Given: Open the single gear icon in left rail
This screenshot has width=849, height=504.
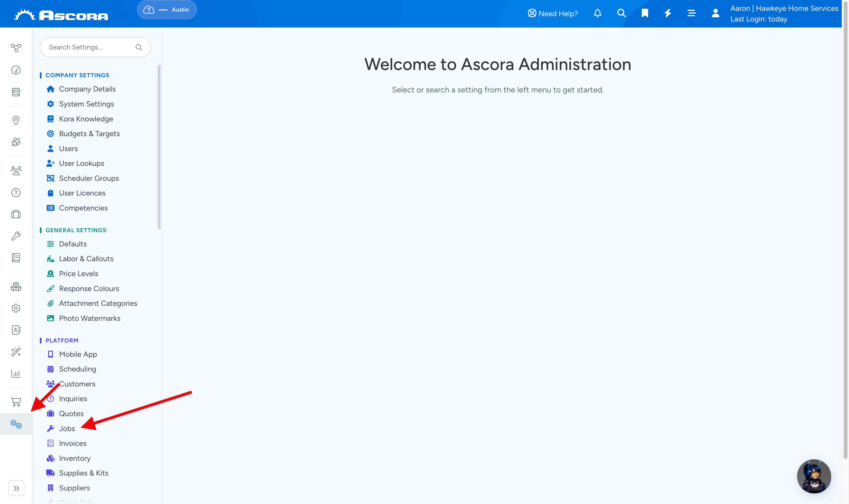Looking at the screenshot, I should point(16,308).
